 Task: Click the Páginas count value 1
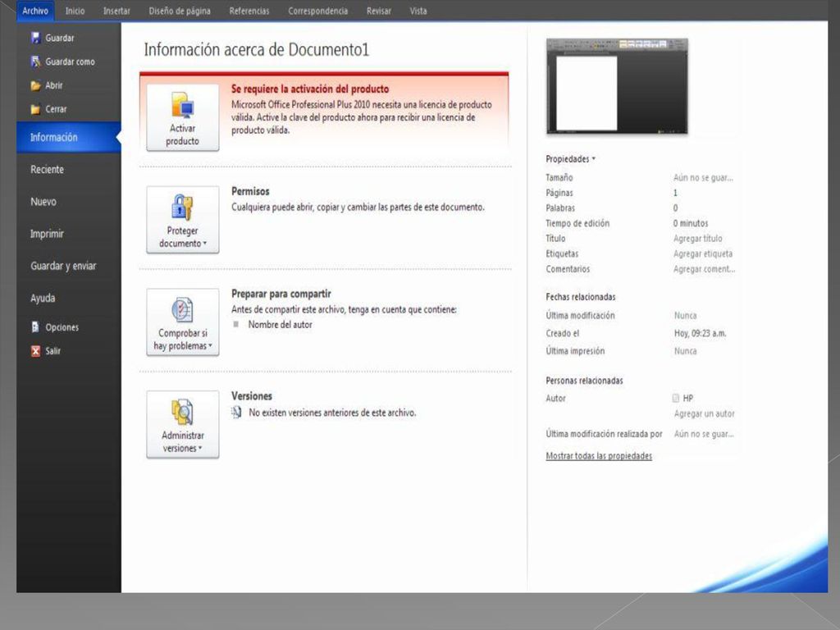click(x=676, y=192)
